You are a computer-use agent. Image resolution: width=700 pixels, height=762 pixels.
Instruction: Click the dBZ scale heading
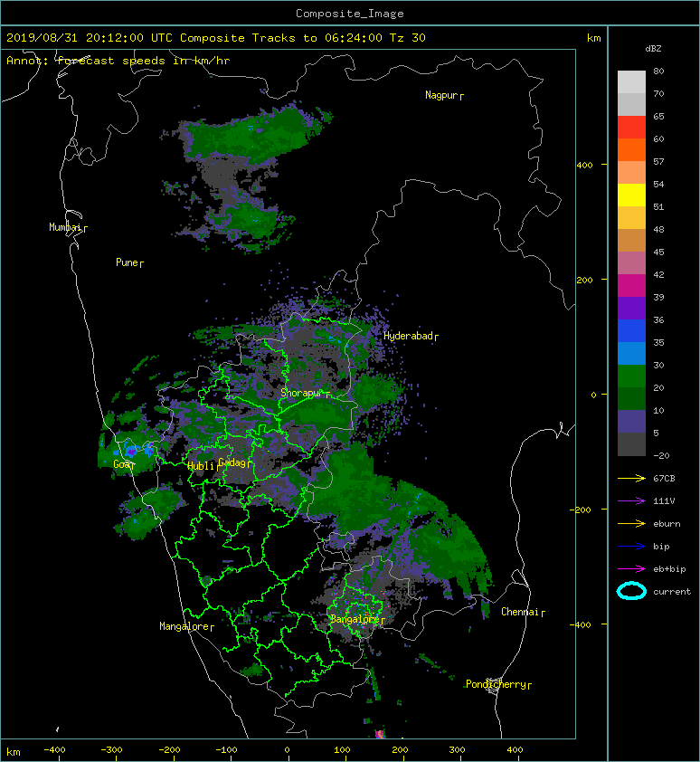tap(653, 49)
